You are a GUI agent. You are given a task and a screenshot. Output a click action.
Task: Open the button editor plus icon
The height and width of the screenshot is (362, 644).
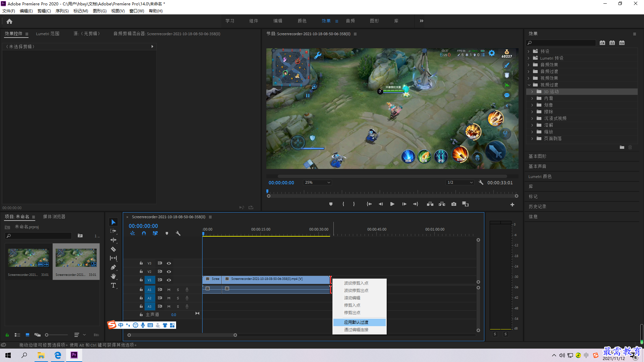512,204
